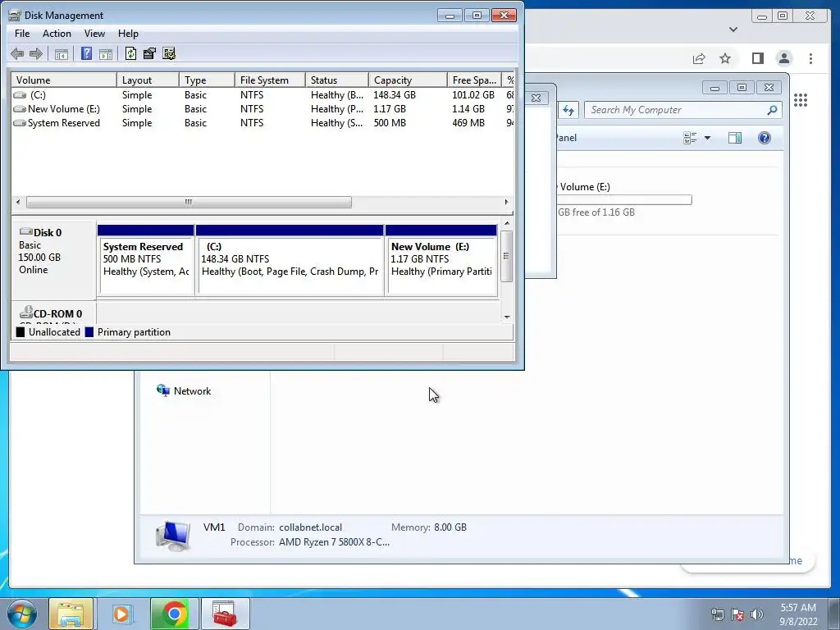
Task: Select the Disk 0 label block
Action: (53, 259)
